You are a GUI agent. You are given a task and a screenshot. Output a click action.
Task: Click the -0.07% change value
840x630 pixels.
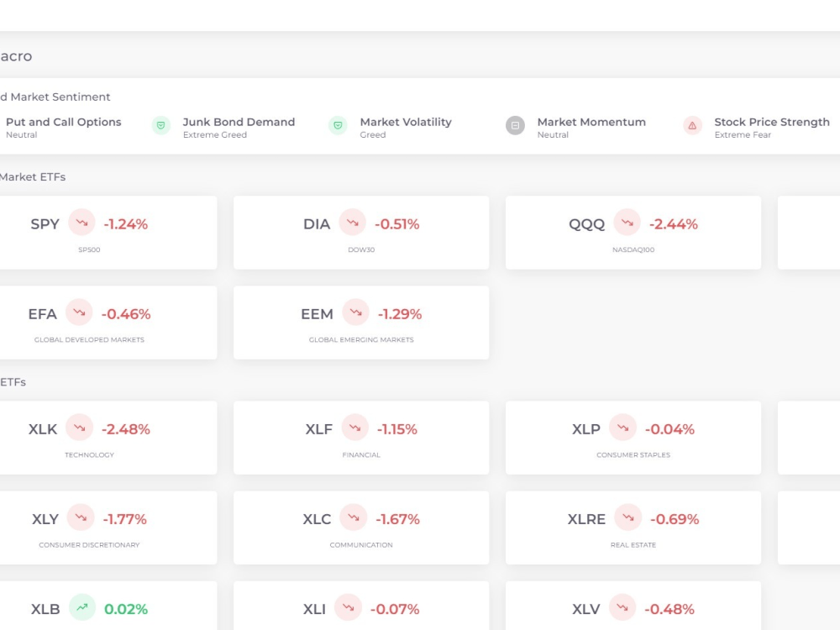(395, 609)
